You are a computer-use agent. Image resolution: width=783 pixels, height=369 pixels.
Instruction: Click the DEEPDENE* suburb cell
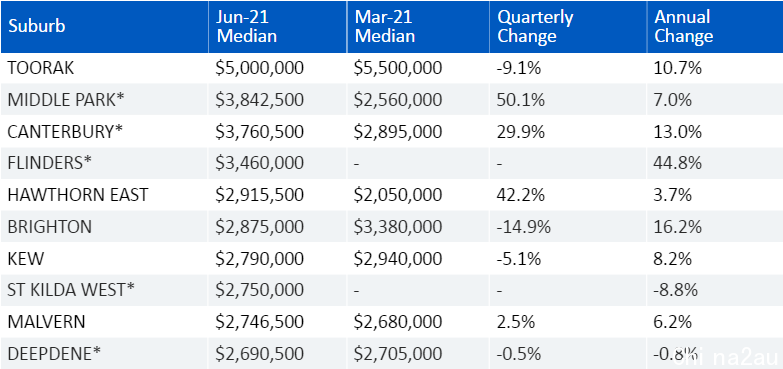54,354
